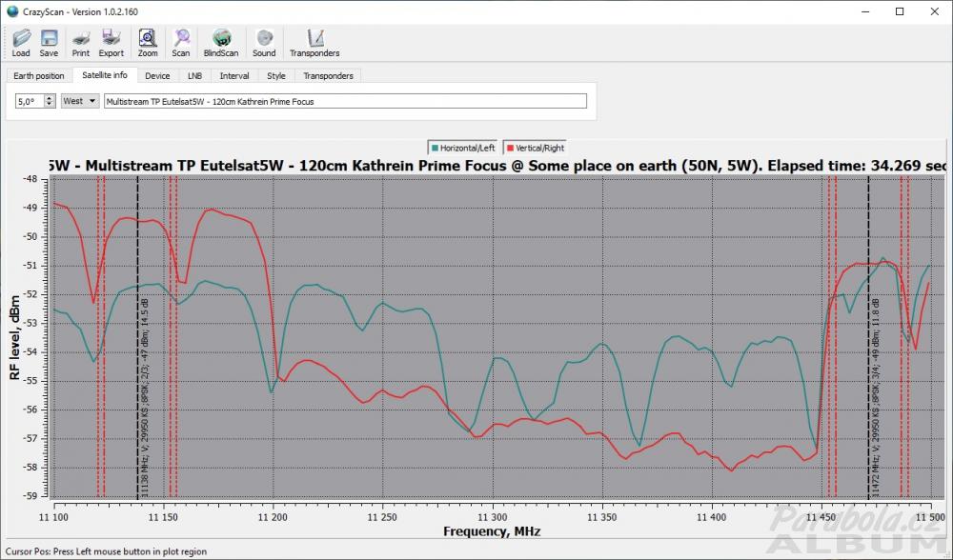
Task: Toggle the Horizontal/Left legend entry
Action: pos(462,148)
